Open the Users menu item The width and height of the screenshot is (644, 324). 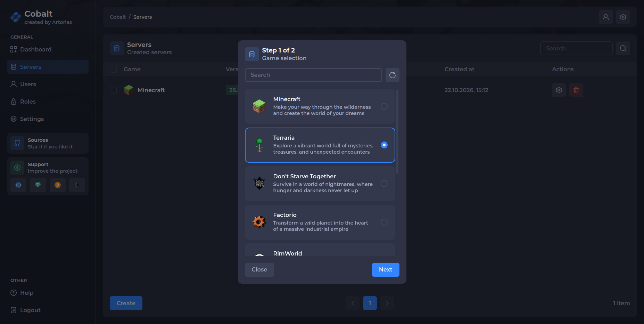pos(48,84)
